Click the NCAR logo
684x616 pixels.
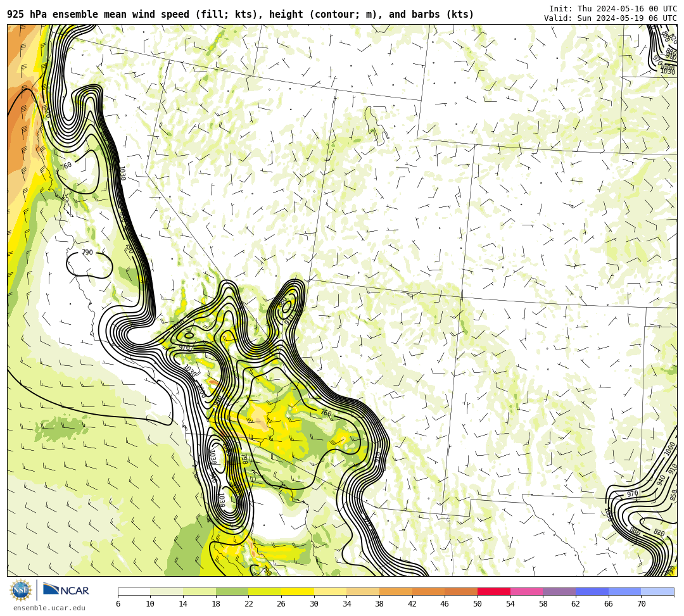point(66,590)
